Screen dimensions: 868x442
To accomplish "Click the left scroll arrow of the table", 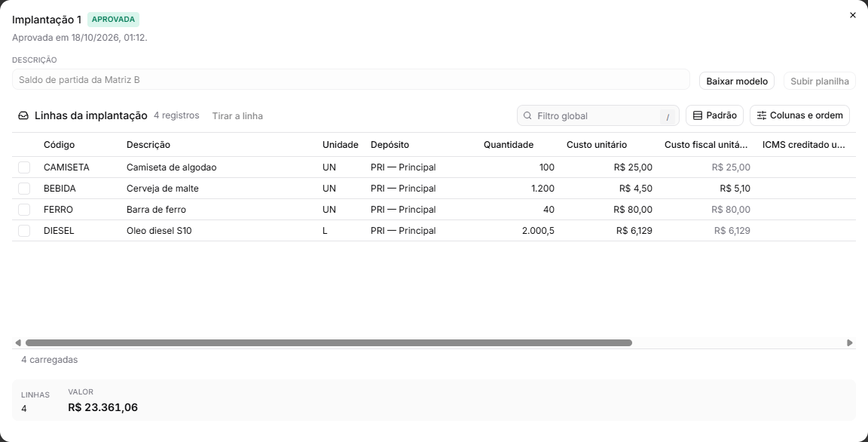I will (18, 343).
